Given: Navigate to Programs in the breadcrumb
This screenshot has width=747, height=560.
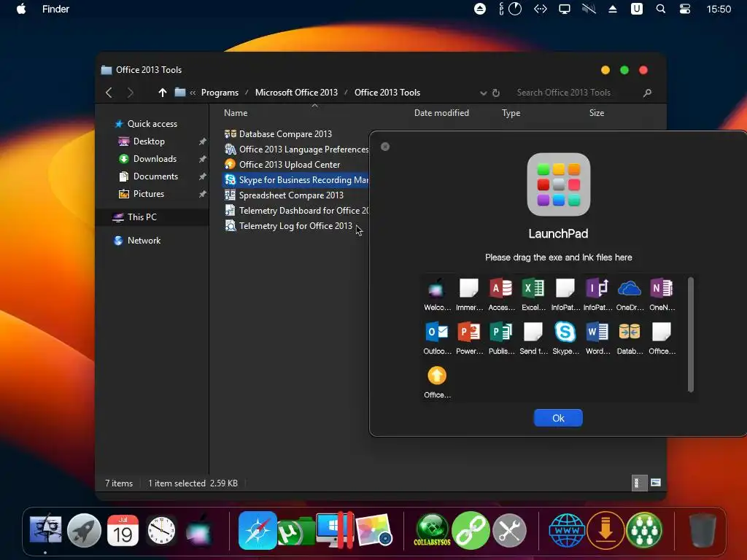Looking at the screenshot, I should click(x=220, y=93).
